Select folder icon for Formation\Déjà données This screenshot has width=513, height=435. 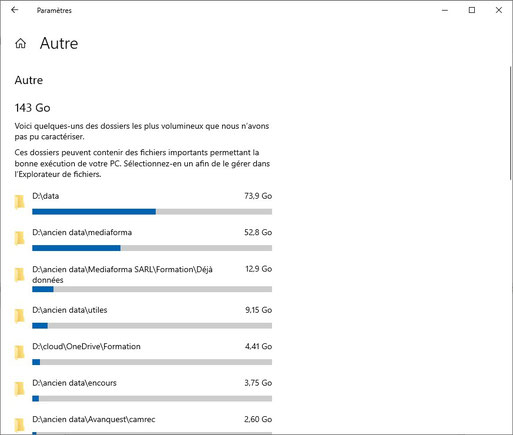tap(19, 275)
